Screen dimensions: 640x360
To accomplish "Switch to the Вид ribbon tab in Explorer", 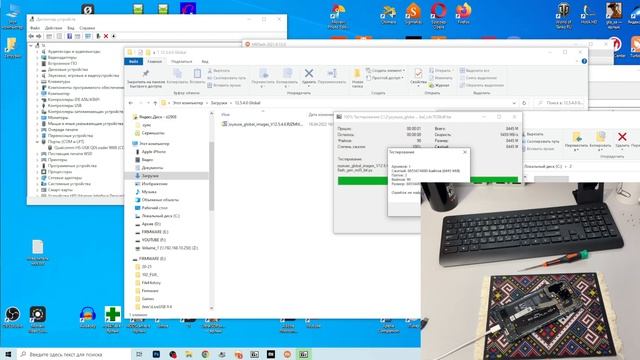I will click(204, 62).
